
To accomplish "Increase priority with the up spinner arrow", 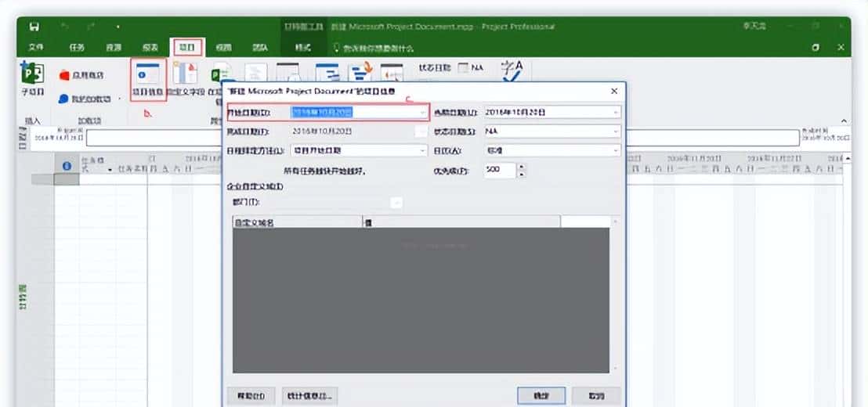I will [522, 167].
